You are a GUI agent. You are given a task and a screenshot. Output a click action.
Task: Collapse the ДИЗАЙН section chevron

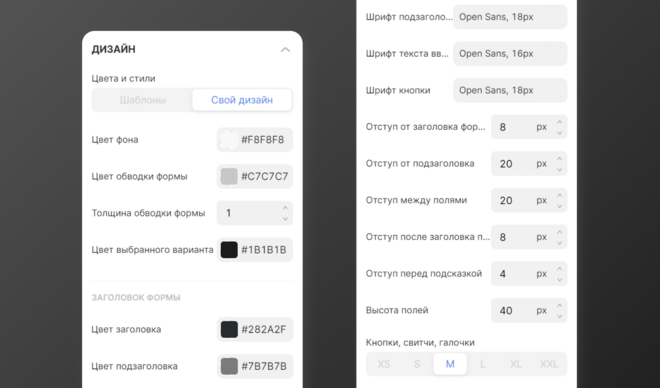(285, 50)
